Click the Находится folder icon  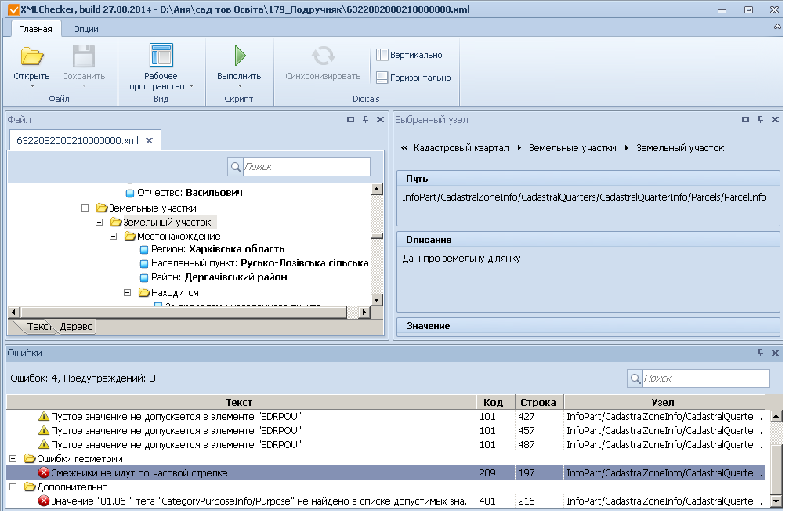click(x=144, y=292)
